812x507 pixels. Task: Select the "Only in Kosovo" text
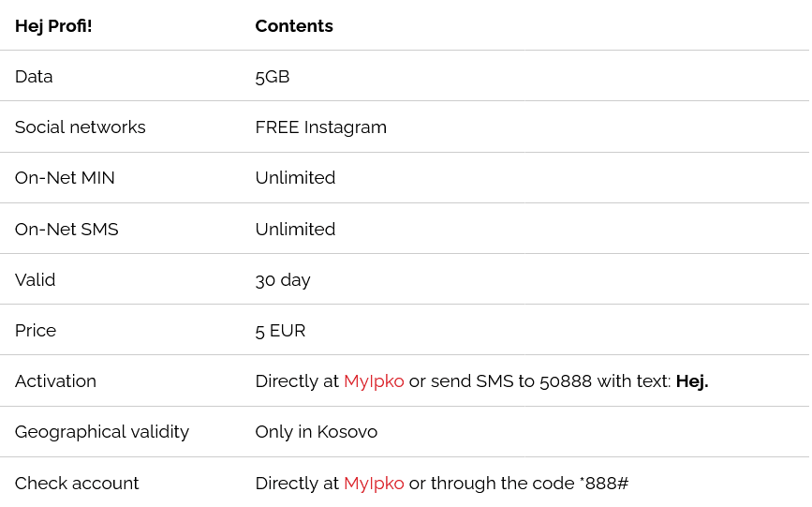pyautogui.click(x=317, y=432)
